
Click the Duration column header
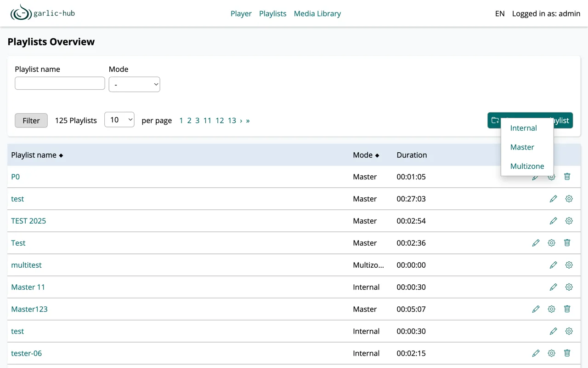click(412, 155)
